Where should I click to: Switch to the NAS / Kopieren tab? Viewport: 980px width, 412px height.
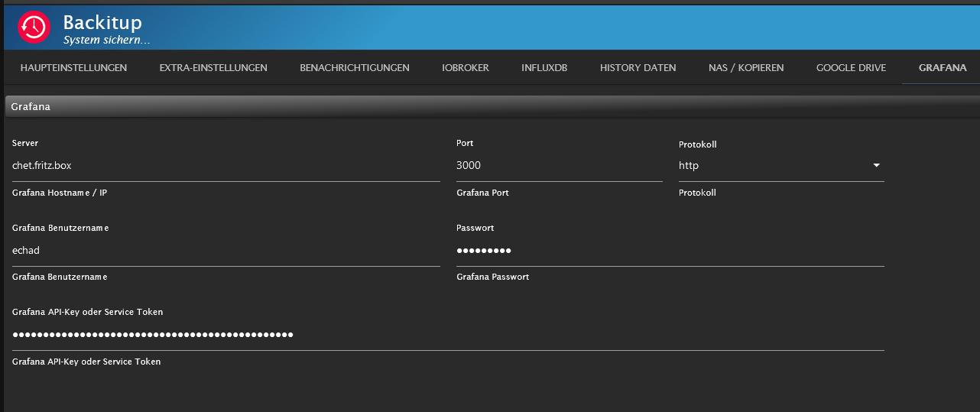[x=746, y=68]
